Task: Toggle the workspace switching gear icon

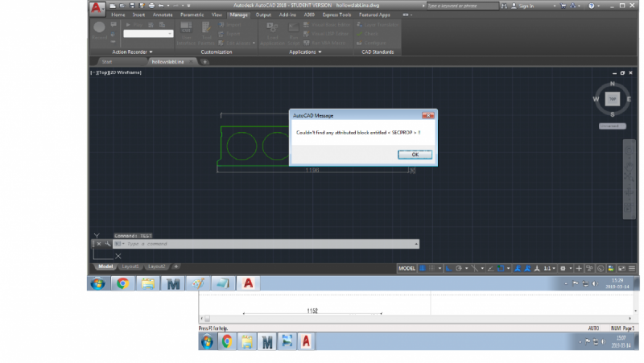Action: pos(563,267)
